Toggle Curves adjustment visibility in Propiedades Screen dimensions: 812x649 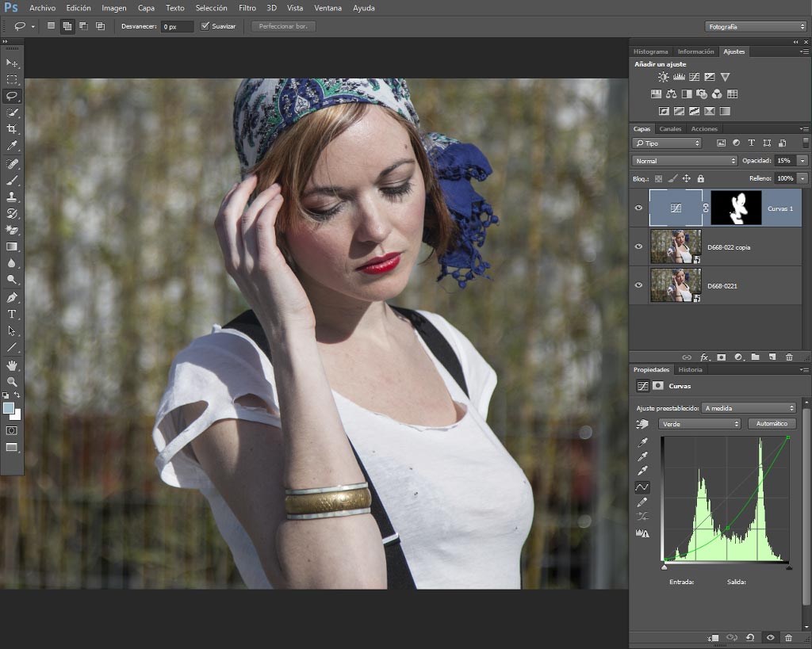(770, 638)
